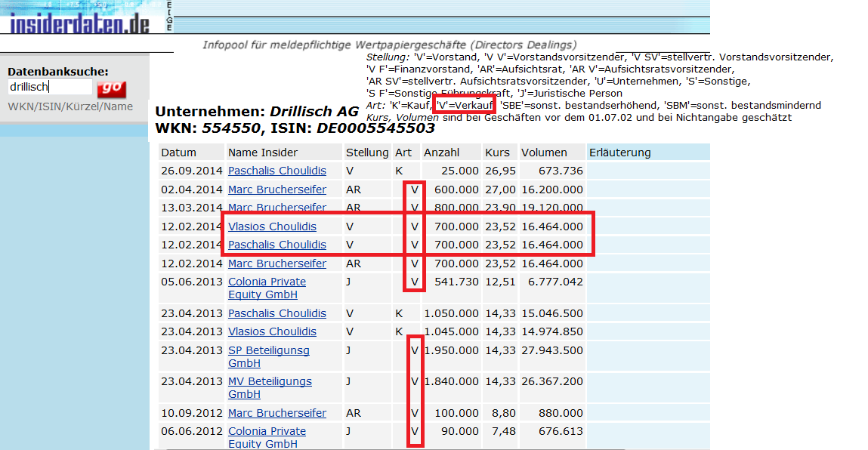Open the MV Beteiligungs GmbH link
Image resolution: width=868 pixels, height=450 pixels.
click(270, 388)
